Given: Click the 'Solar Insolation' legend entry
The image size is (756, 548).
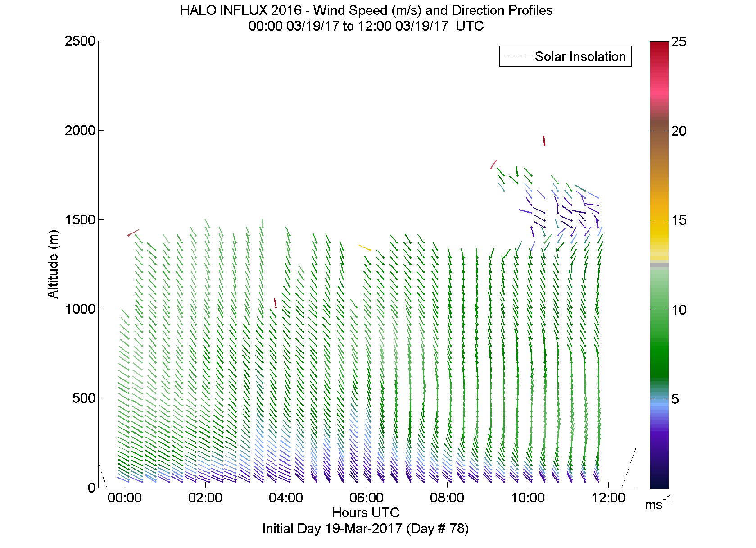Looking at the screenshot, I should point(566,56).
